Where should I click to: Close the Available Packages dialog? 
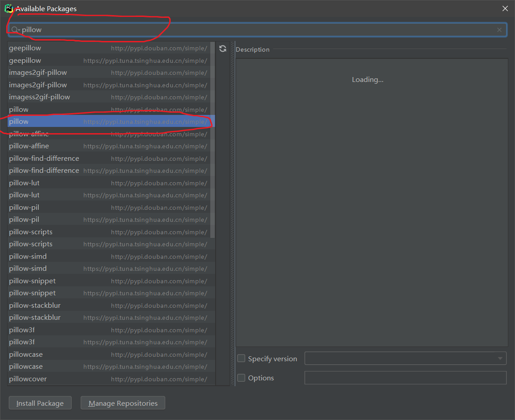505,8
